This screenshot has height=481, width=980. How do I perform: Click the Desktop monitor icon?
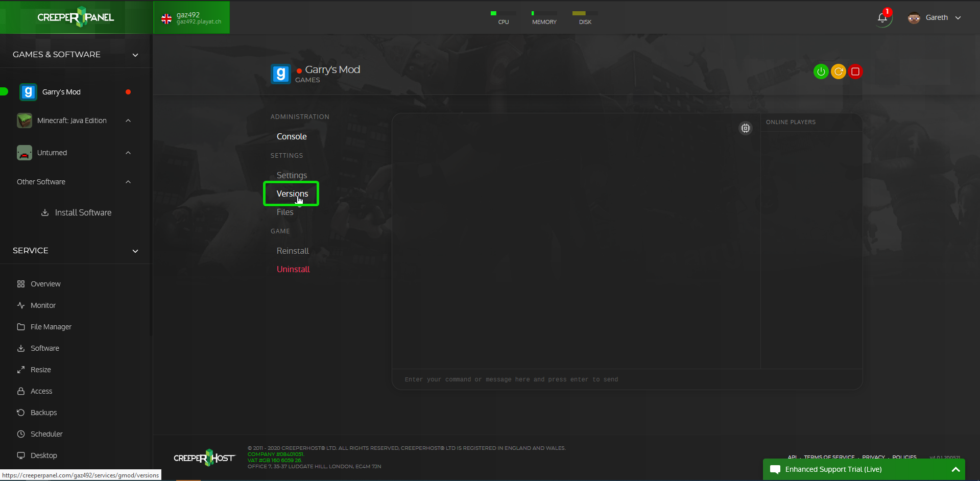pos(21,455)
